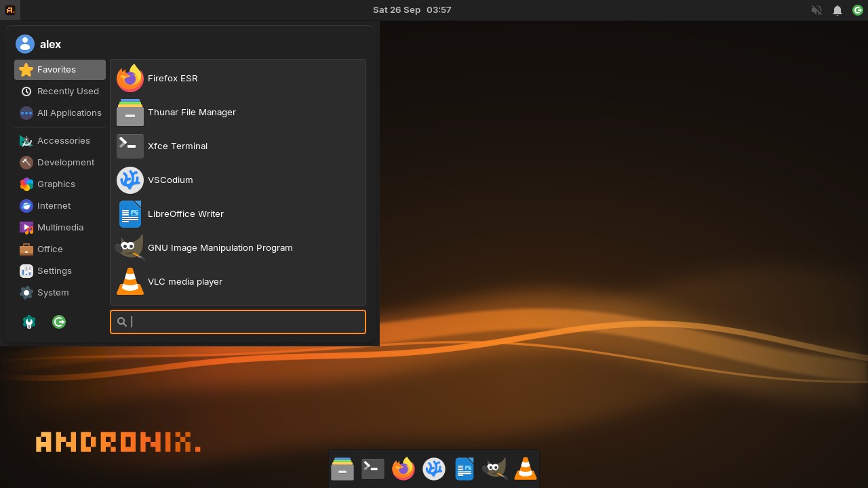Browse the Multimedia category

[x=60, y=227]
